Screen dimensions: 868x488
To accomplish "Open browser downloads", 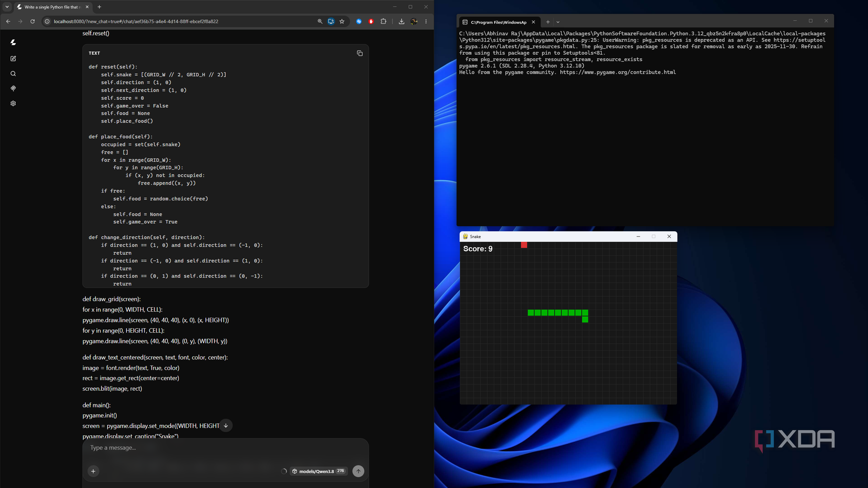I will 401,22.
